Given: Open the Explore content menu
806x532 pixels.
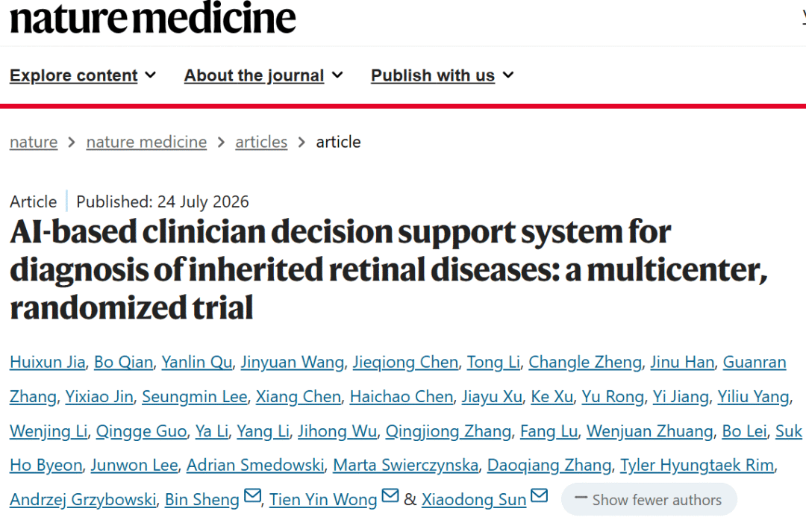Looking at the screenshot, I should 83,75.
